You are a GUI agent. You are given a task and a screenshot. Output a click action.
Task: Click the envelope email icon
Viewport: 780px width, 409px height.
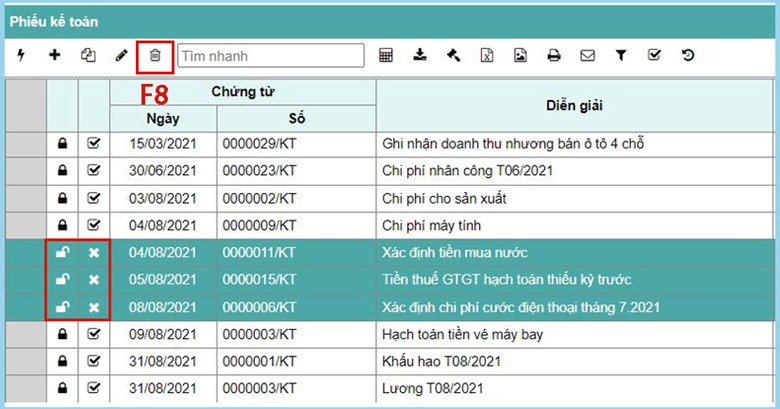coord(587,56)
